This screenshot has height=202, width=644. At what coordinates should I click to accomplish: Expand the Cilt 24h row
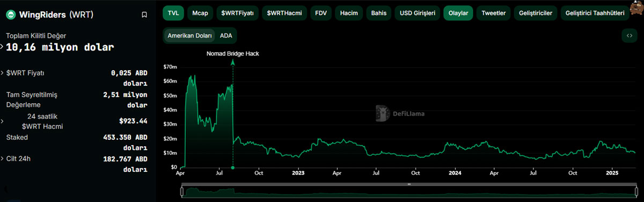pyautogui.click(x=2, y=159)
